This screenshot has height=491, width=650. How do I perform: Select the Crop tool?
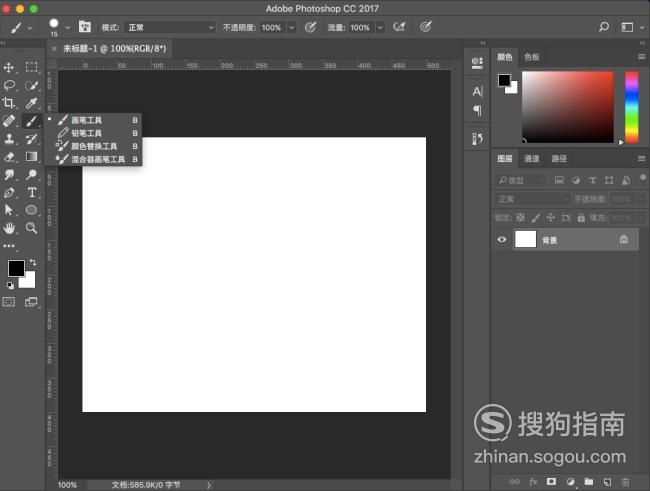(x=9, y=103)
